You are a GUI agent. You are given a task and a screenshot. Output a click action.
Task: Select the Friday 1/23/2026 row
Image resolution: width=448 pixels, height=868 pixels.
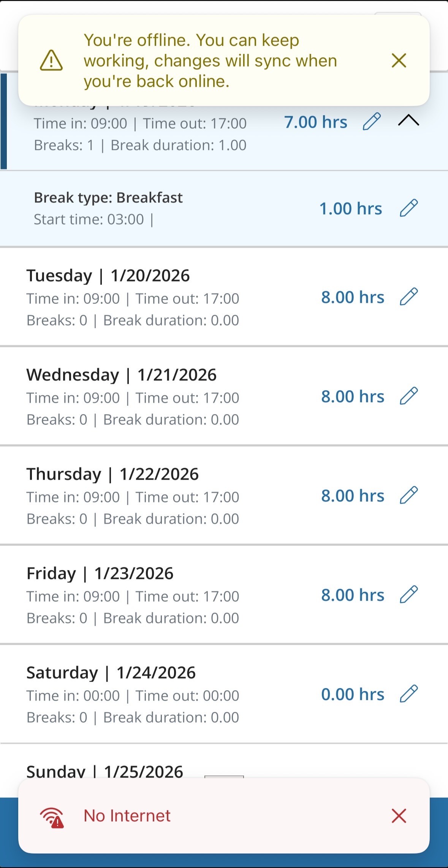point(152,595)
